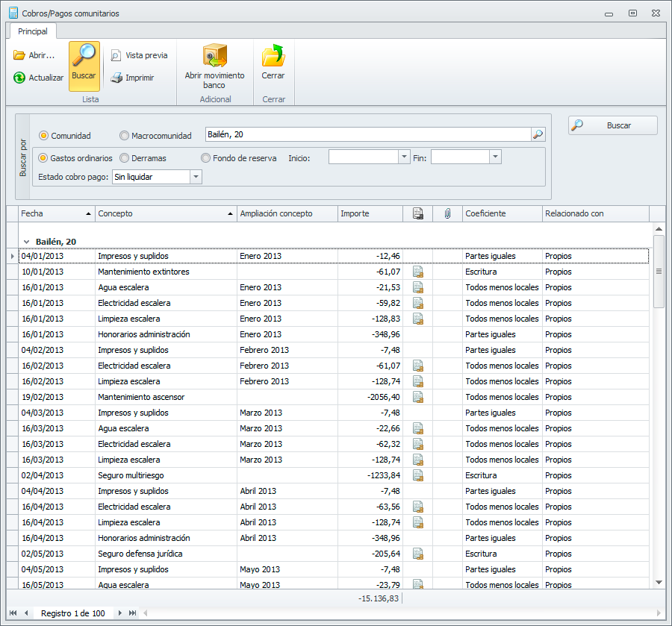
Task: Click the Imprimir printer icon
Action: click(x=116, y=78)
